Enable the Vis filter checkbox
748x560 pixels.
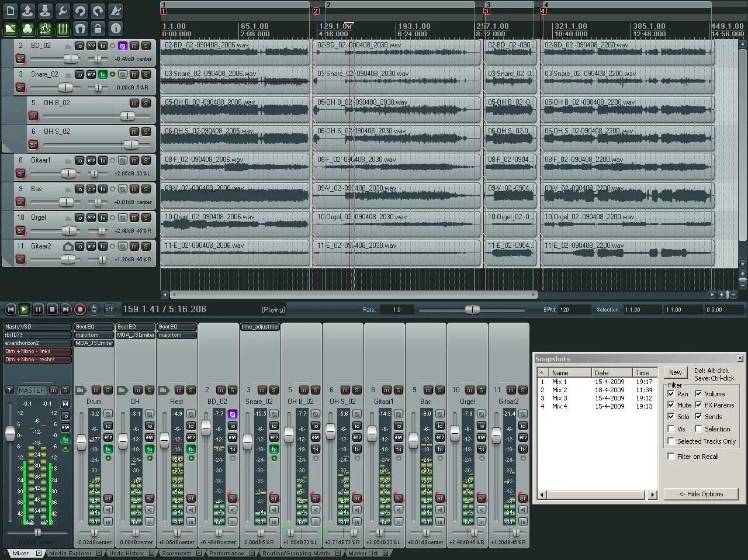[x=671, y=429]
